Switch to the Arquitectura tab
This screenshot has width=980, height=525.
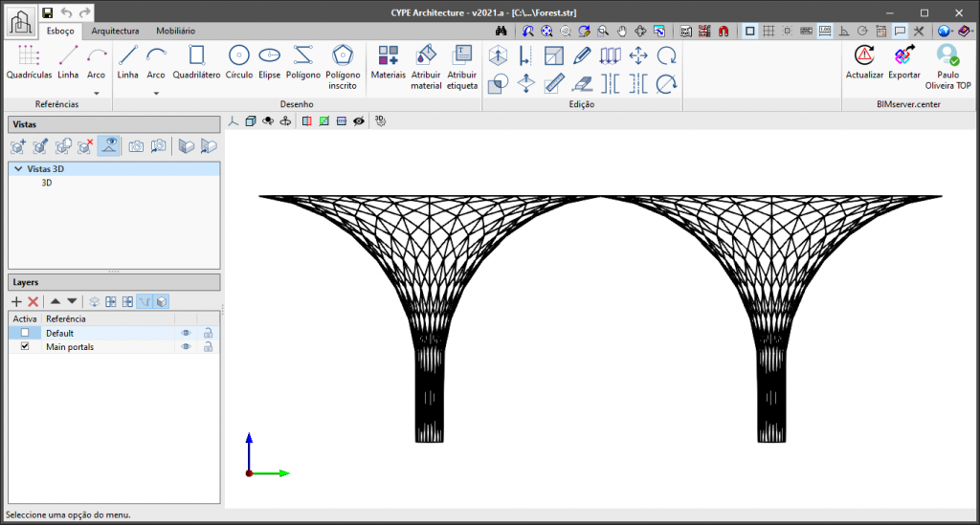tap(115, 31)
